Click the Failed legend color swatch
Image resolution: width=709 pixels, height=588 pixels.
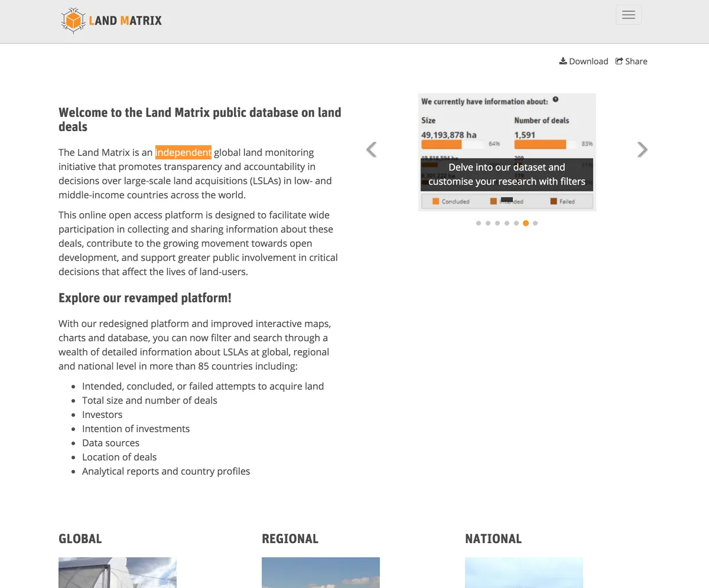[x=554, y=201]
